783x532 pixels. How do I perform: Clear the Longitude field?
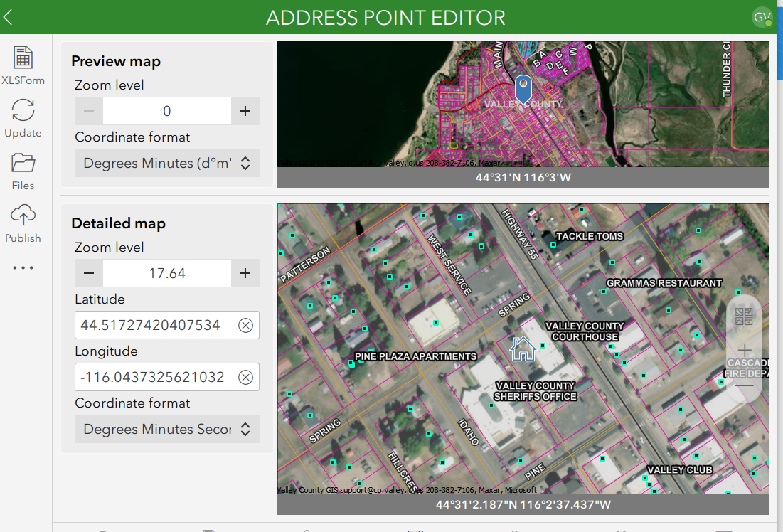tap(246, 377)
